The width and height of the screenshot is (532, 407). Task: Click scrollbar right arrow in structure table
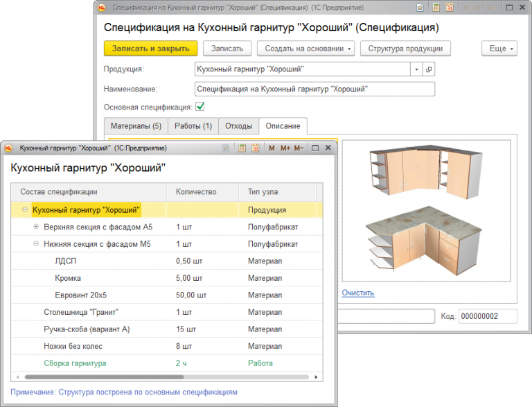point(316,376)
